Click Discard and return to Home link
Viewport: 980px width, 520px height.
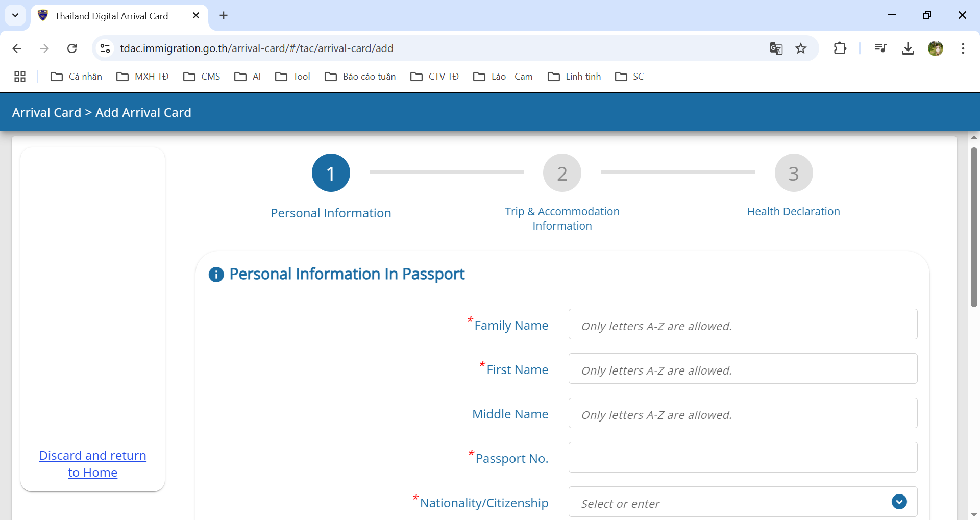pyautogui.click(x=93, y=464)
